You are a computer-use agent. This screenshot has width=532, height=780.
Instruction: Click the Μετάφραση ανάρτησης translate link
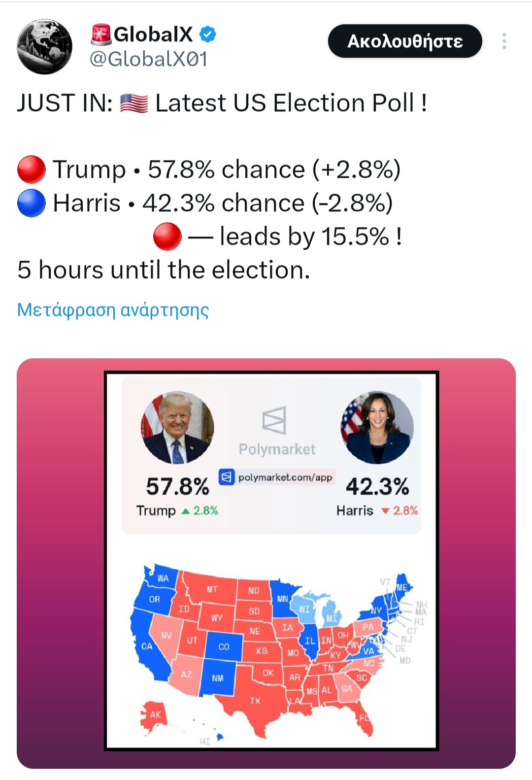[113, 309]
